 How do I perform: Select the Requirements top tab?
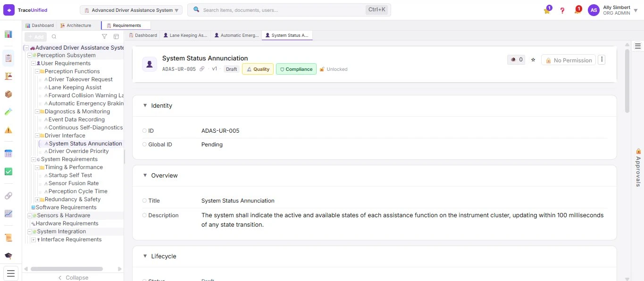[x=126, y=26]
